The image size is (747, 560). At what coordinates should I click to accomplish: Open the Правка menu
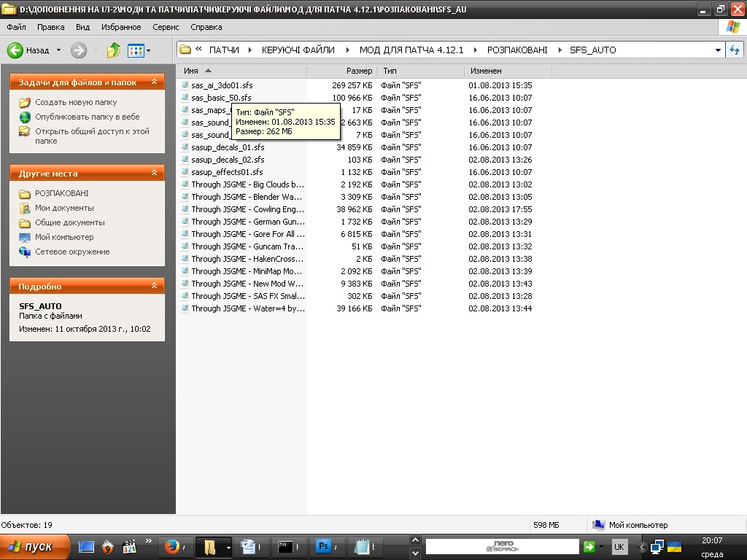point(51,27)
